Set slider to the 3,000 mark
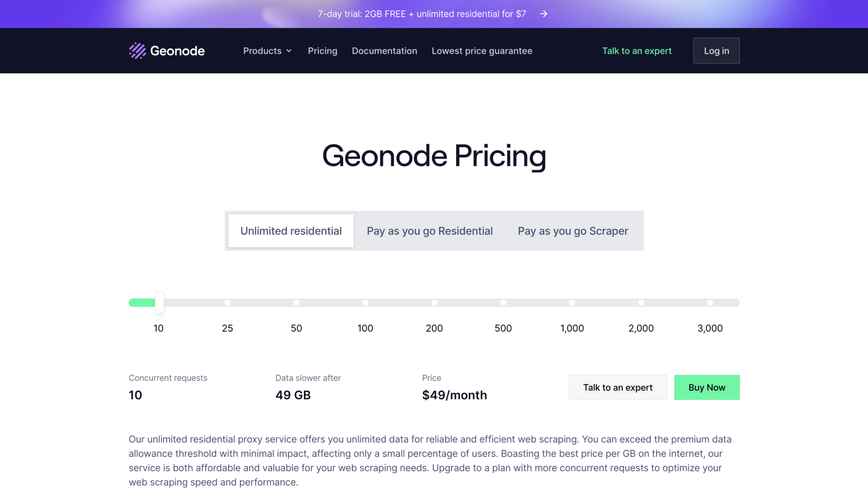This screenshot has width=868, height=501. pyautogui.click(x=710, y=302)
